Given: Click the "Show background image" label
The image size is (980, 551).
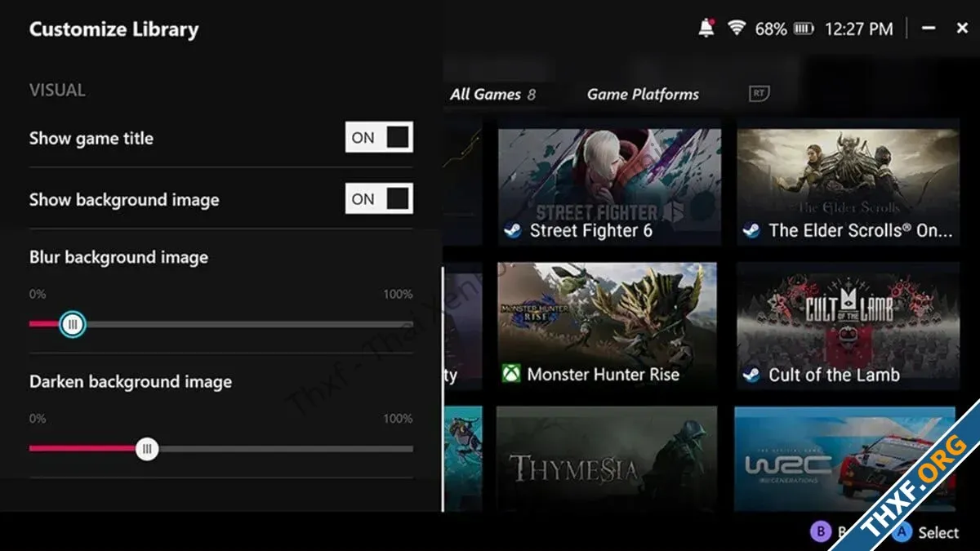Looking at the screenshot, I should tap(124, 200).
